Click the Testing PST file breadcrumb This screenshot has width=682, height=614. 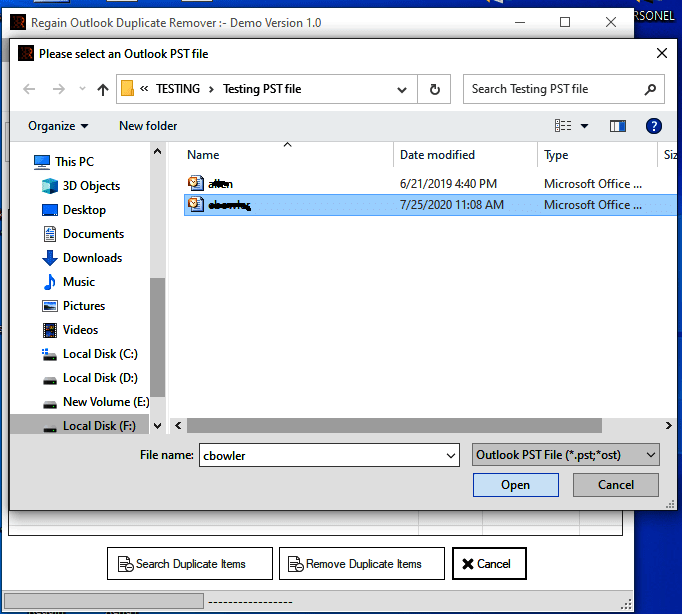(262, 89)
